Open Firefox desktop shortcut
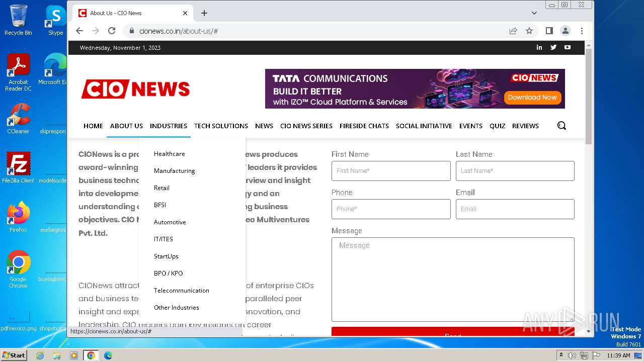 tap(18, 217)
